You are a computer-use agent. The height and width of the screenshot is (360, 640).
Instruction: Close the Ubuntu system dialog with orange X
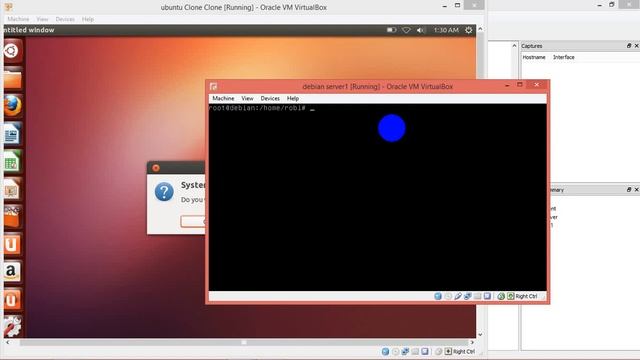point(156,168)
